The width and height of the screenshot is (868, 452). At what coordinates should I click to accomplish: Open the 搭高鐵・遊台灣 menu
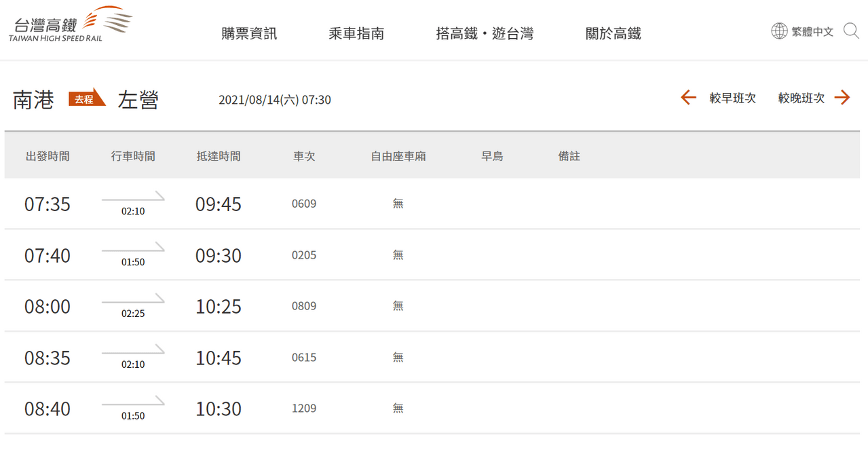[x=485, y=33]
